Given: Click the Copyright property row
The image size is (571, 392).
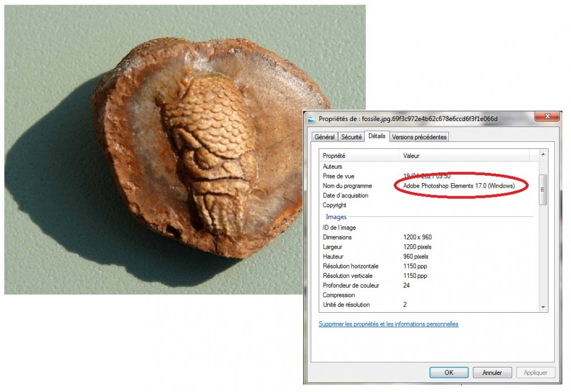Looking at the screenshot, I should [x=335, y=205].
